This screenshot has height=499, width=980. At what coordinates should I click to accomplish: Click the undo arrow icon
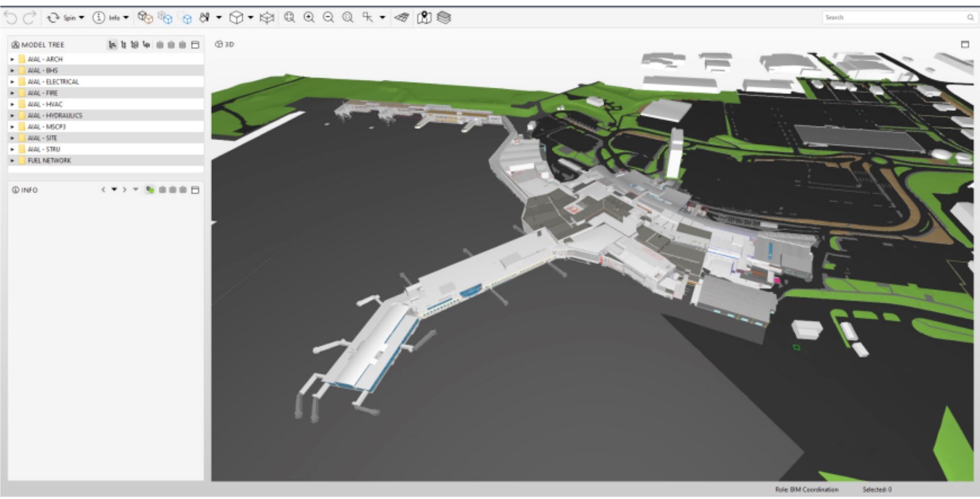click(x=10, y=18)
